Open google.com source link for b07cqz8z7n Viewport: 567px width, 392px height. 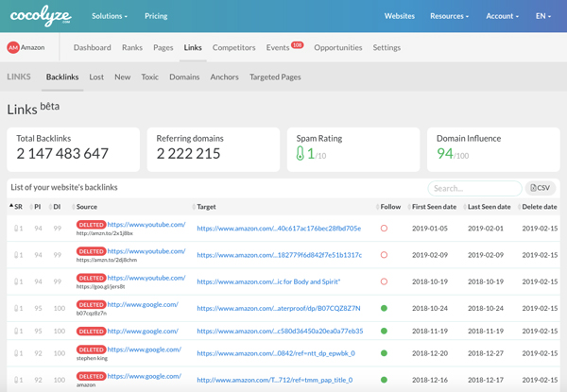pyautogui.click(x=143, y=304)
